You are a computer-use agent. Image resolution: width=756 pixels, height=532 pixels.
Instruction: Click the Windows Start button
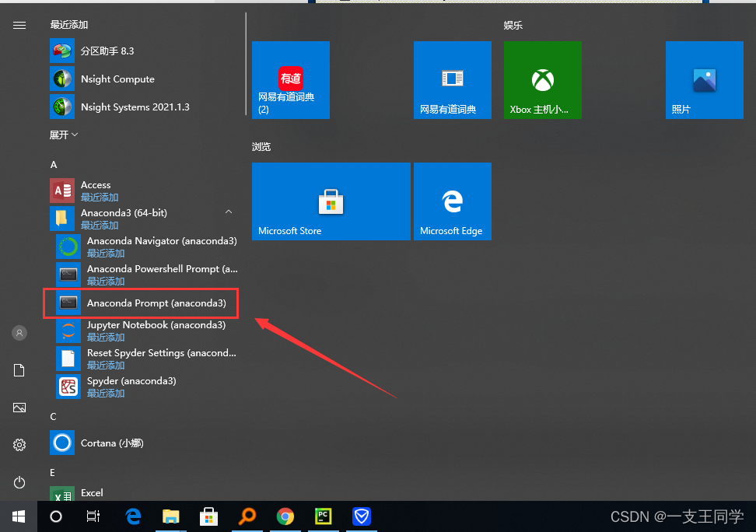[x=19, y=516]
